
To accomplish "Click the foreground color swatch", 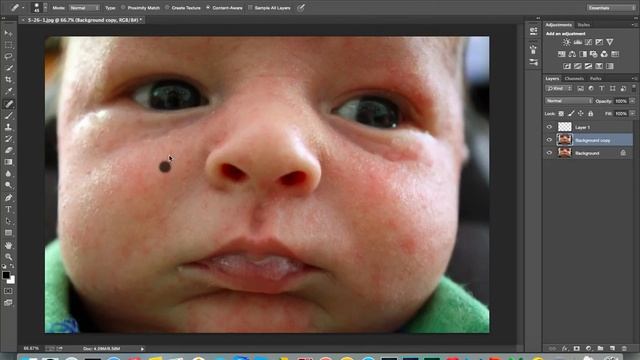I will (x=6, y=275).
